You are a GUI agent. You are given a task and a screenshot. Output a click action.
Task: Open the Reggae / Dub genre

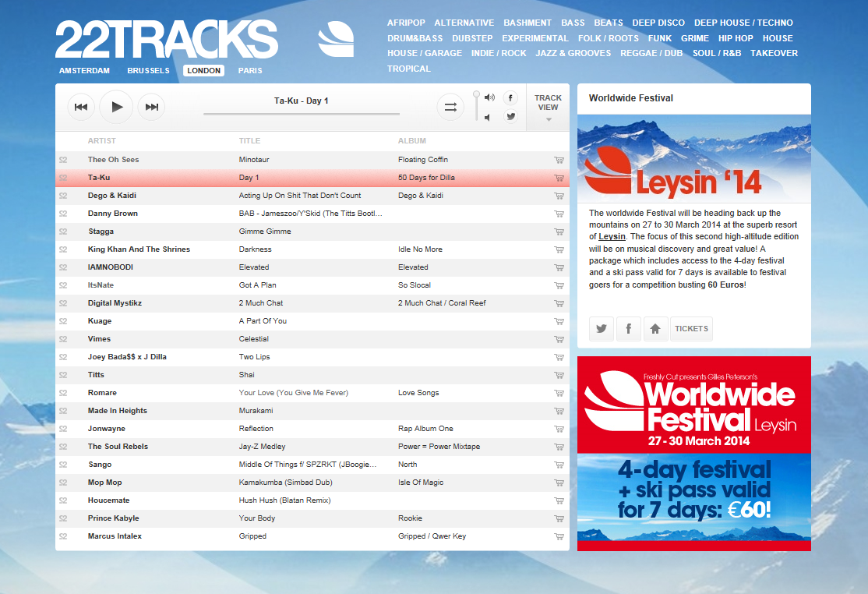[651, 53]
